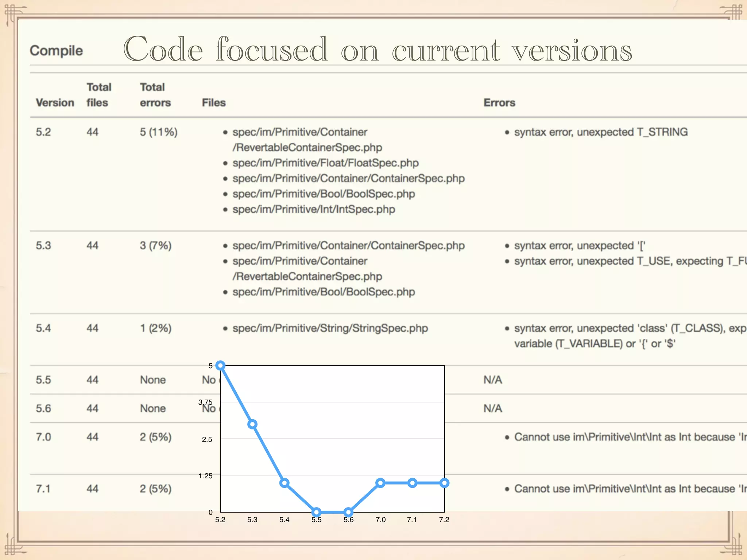Click chart data point for version 5.2

tap(220, 365)
